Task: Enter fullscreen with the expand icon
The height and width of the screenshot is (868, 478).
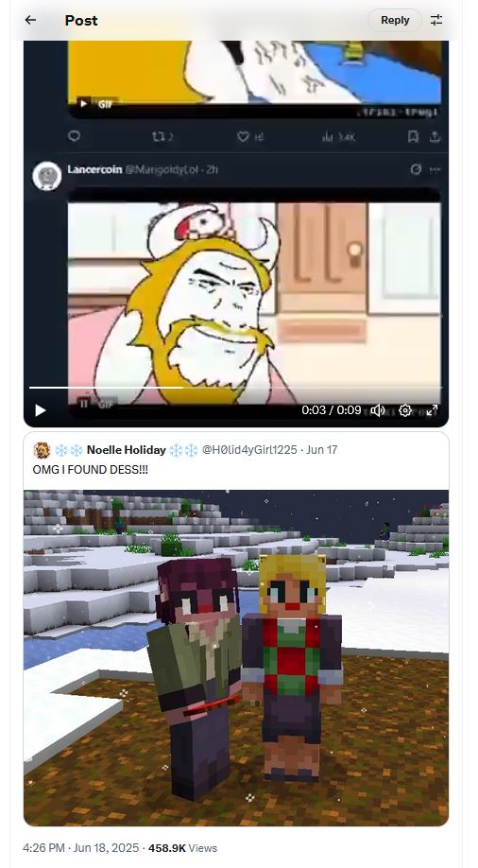Action: [433, 410]
